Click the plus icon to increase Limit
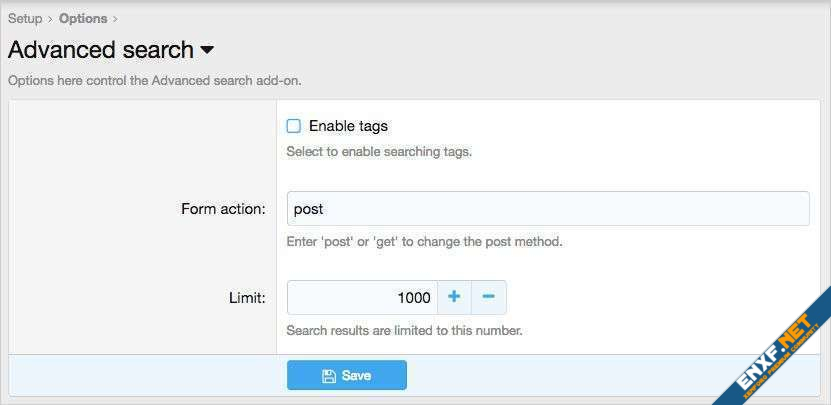The height and width of the screenshot is (405, 831). coord(453,297)
